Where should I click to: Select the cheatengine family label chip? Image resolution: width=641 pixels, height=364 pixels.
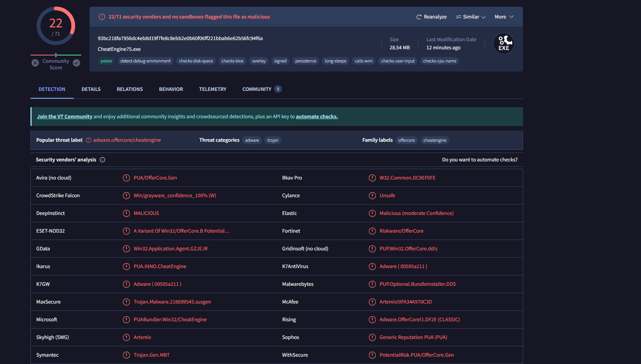pyautogui.click(x=435, y=141)
